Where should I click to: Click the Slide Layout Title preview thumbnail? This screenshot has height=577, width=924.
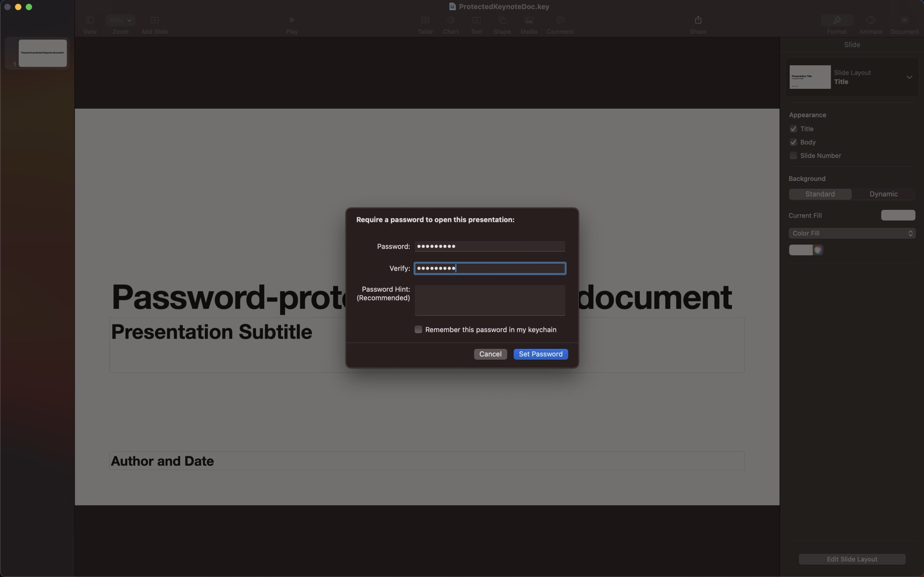coord(810,77)
